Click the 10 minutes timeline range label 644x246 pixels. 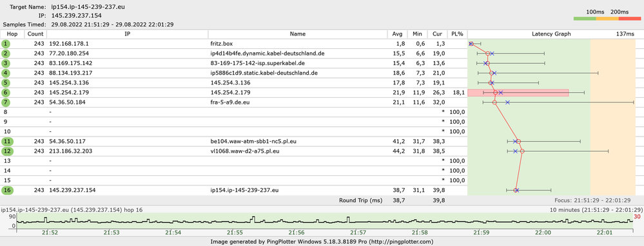click(596, 209)
